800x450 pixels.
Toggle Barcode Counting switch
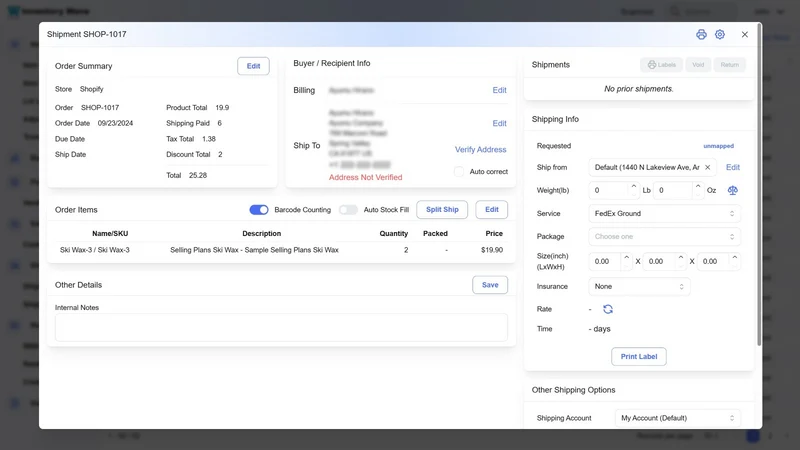tap(259, 210)
